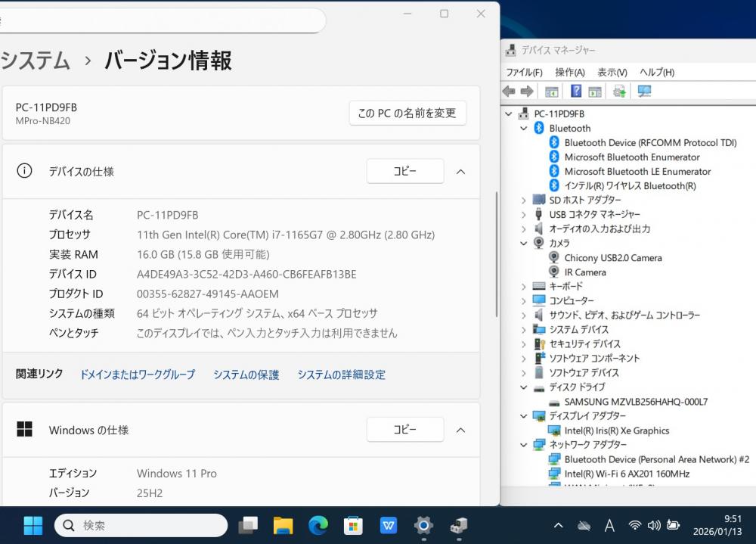Click the この PC の名前を変更 button

pyautogui.click(x=407, y=113)
